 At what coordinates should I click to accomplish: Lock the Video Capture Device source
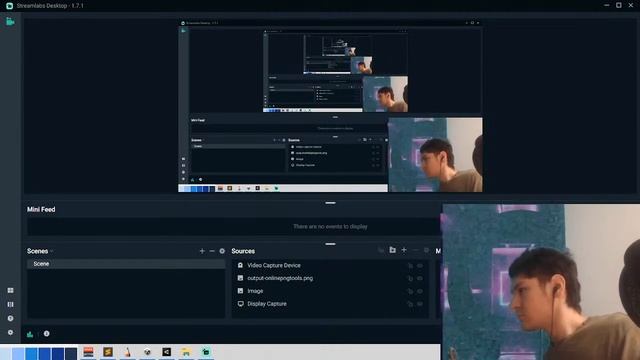coord(410,266)
